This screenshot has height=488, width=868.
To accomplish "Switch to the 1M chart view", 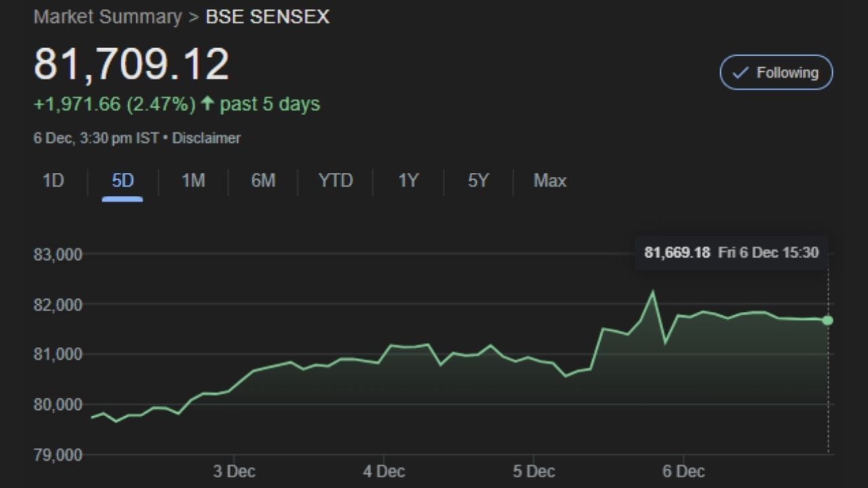I will (193, 181).
